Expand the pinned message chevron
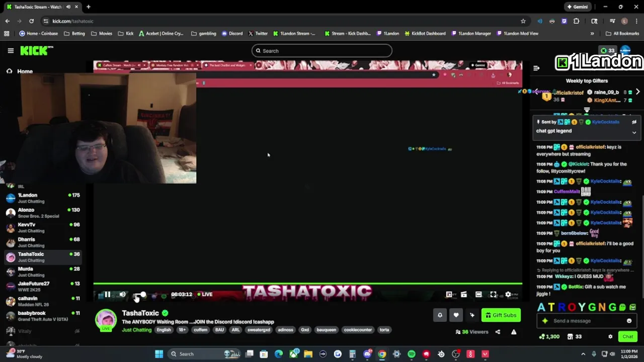This screenshot has width=644, height=362. click(634, 133)
